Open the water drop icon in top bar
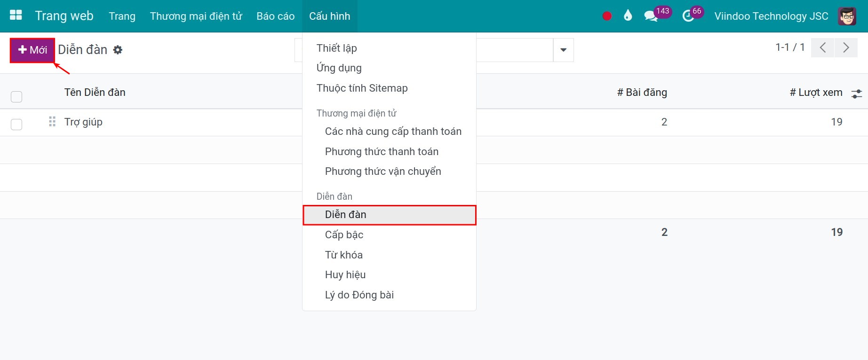Screen dimensions: 868x360 628,16
